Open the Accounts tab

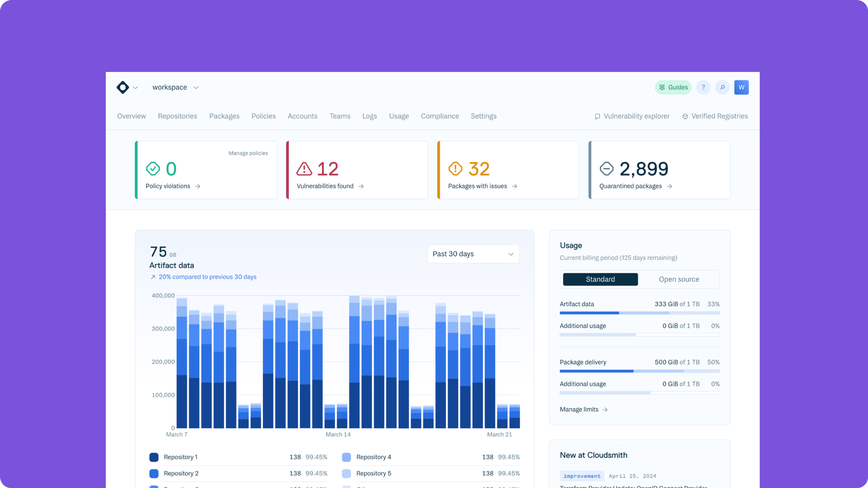tap(303, 116)
